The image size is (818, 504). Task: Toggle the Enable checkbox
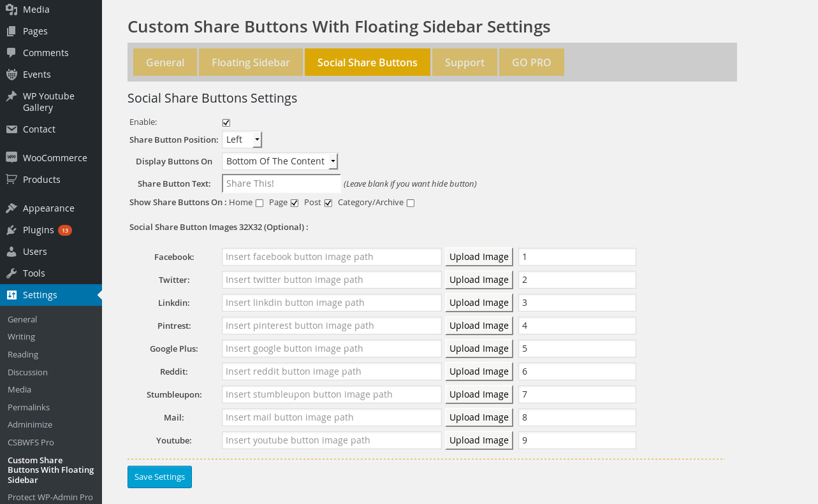click(x=226, y=122)
